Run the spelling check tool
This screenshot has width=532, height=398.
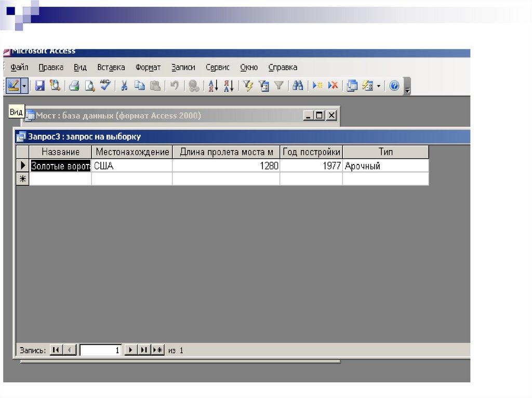(x=105, y=86)
